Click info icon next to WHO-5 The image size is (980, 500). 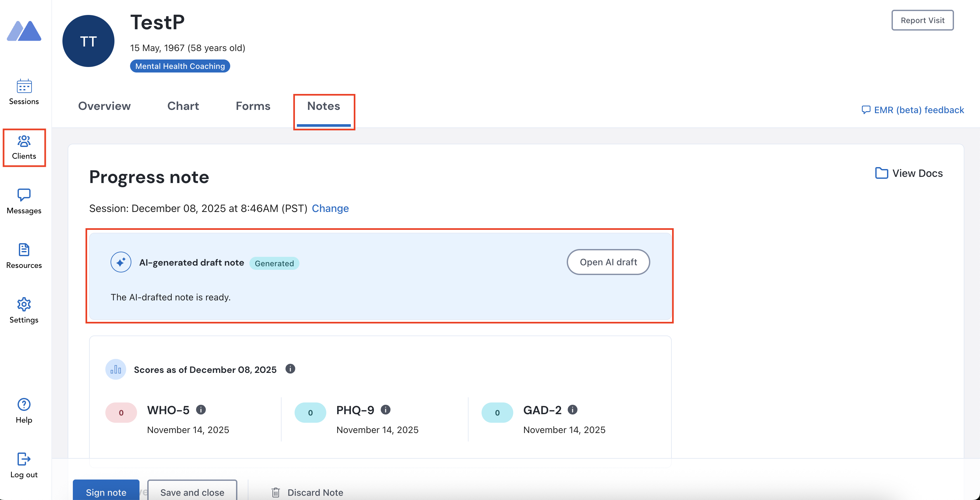click(201, 409)
